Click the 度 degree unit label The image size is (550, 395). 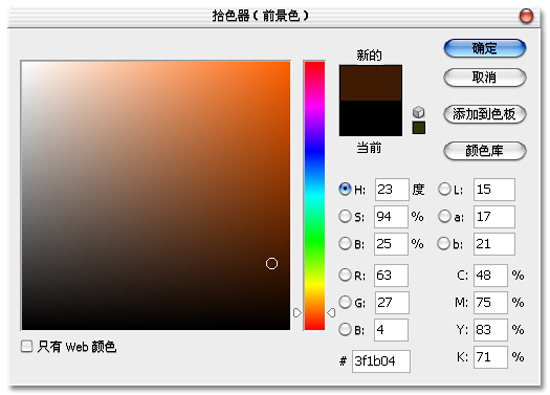click(x=418, y=189)
